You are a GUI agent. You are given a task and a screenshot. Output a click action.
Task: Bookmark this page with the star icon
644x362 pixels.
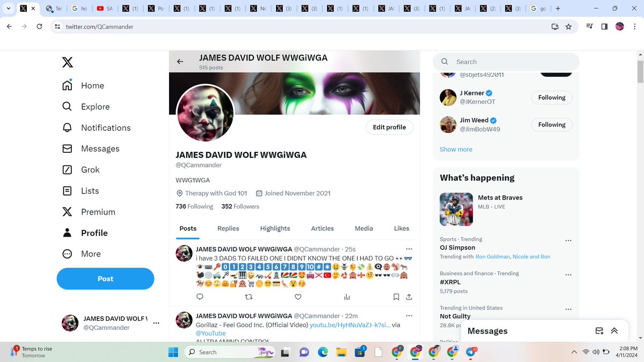tap(568, 26)
